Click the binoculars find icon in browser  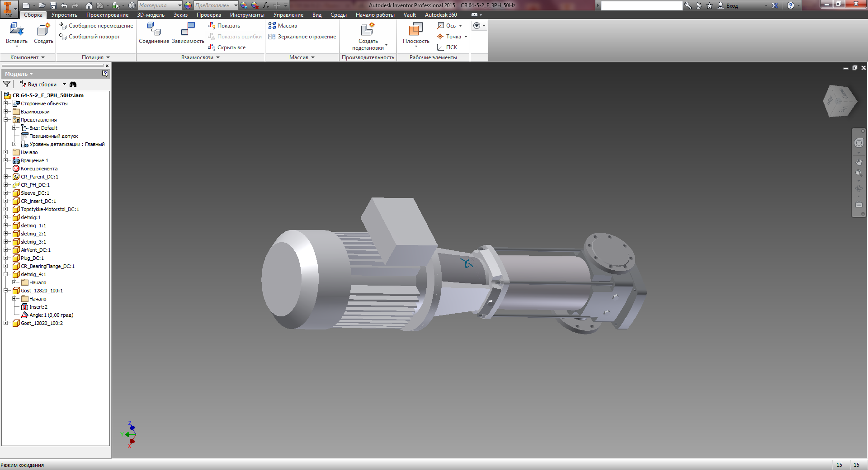pos(73,84)
